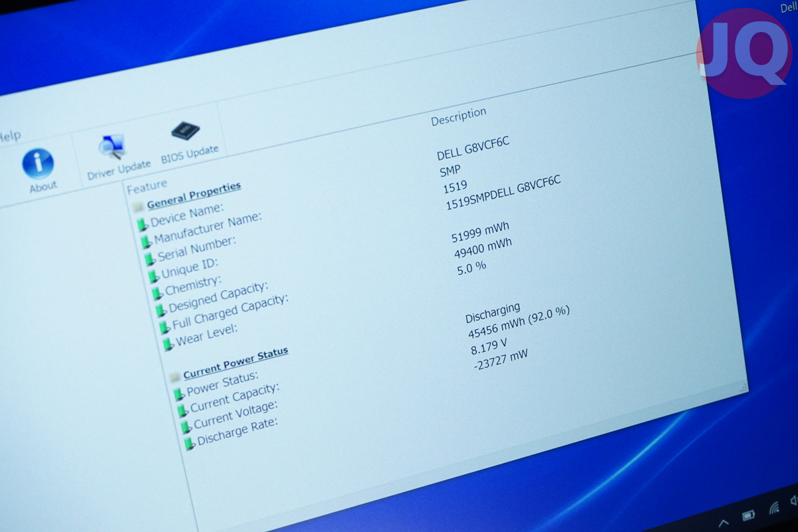Click the manufacturer value SMP
The width and height of the screenshot is (798, 532).
(x=450, y=170)
